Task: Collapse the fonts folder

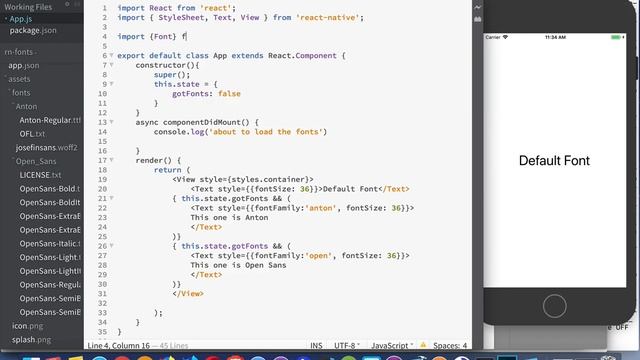Action: (x=20, y=93)
